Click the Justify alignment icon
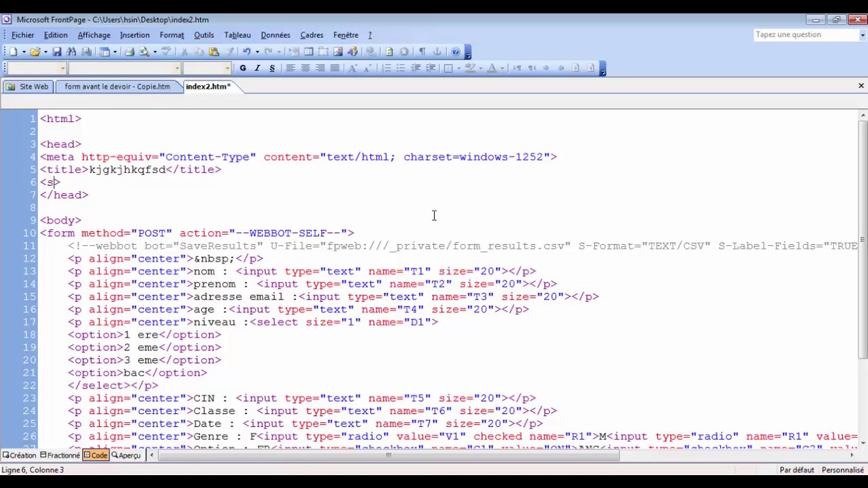The image size is (868, 488). [x=335, y=68]
